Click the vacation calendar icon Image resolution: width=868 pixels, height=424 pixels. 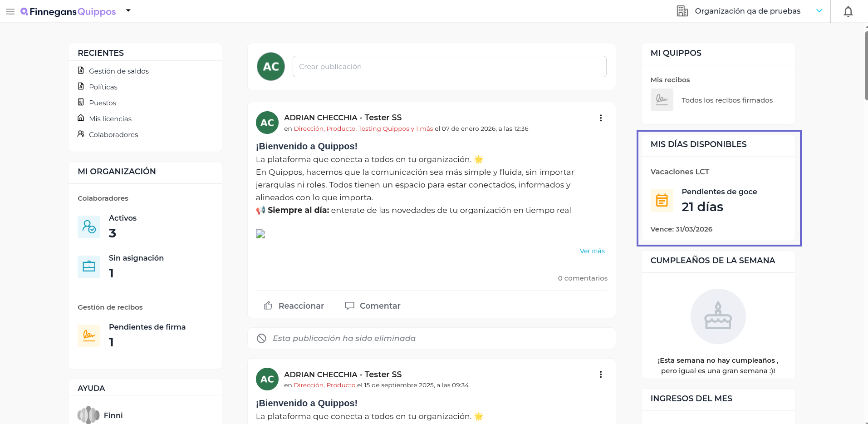click(x=662, y=201)
